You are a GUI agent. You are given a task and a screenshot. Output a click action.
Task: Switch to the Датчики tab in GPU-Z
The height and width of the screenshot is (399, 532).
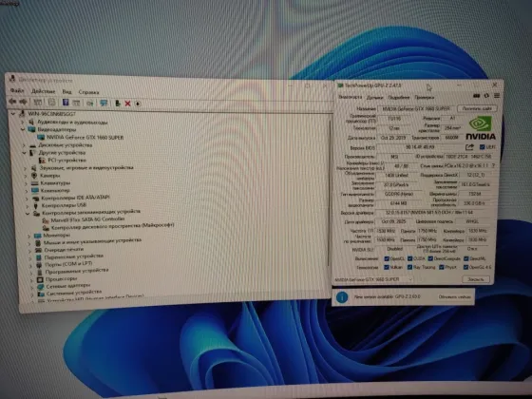coord(374,97)
